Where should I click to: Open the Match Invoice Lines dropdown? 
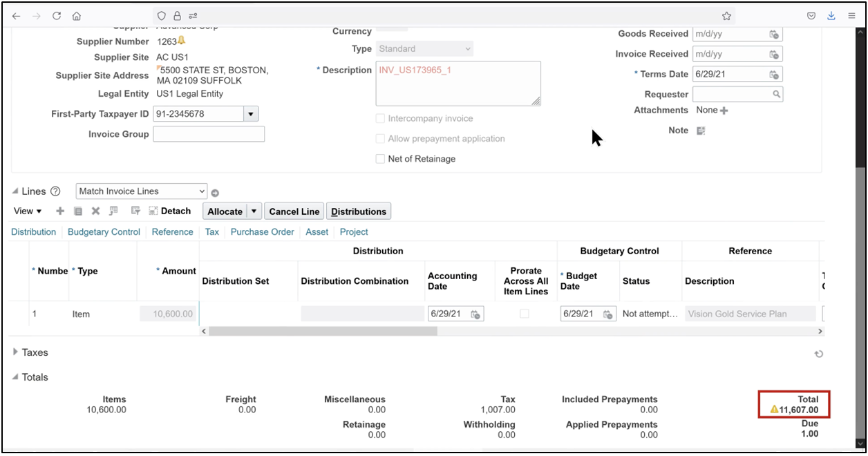202,191
